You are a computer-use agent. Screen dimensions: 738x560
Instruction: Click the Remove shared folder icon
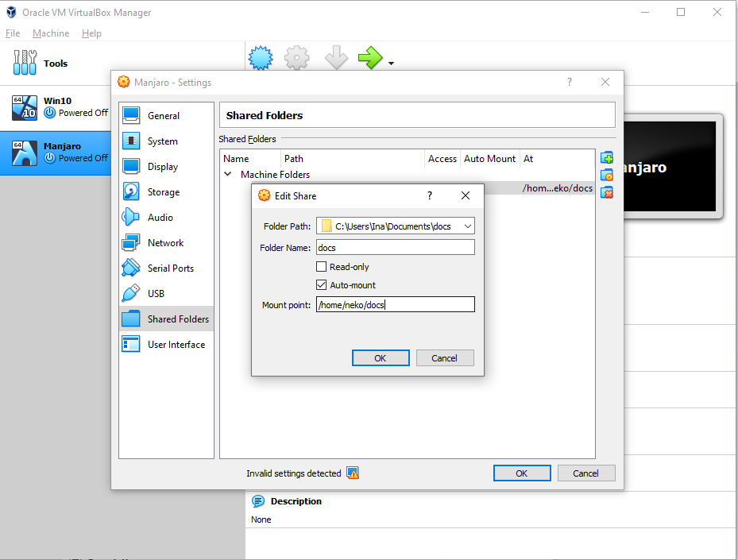pos(607,192)
